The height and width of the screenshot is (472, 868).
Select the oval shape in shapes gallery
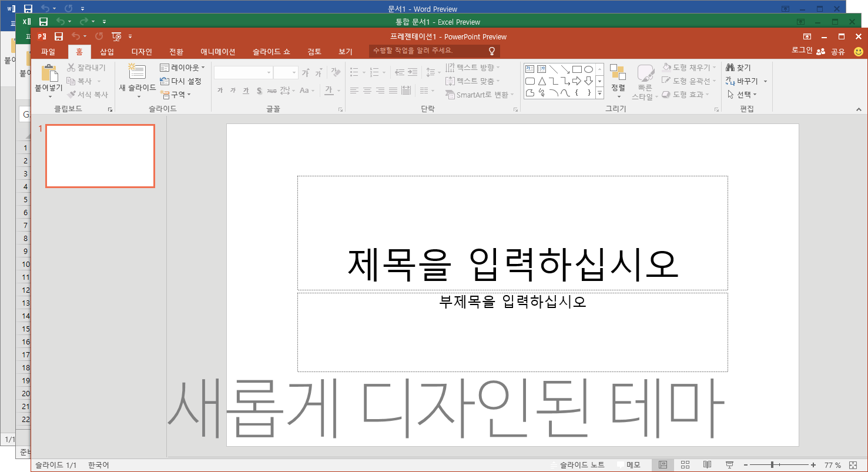pos(588,69)
